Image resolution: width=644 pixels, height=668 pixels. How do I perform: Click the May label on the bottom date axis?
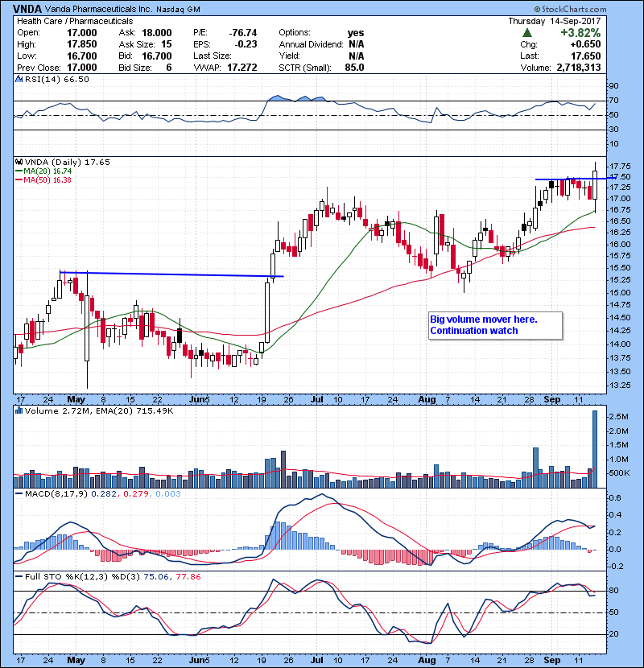click(x=76, y=660)
